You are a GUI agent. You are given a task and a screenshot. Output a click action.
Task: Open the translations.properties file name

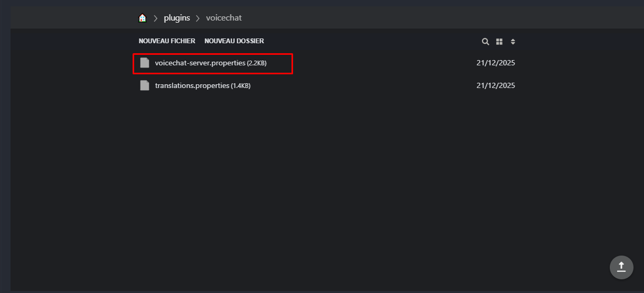(x=192, y=85)
